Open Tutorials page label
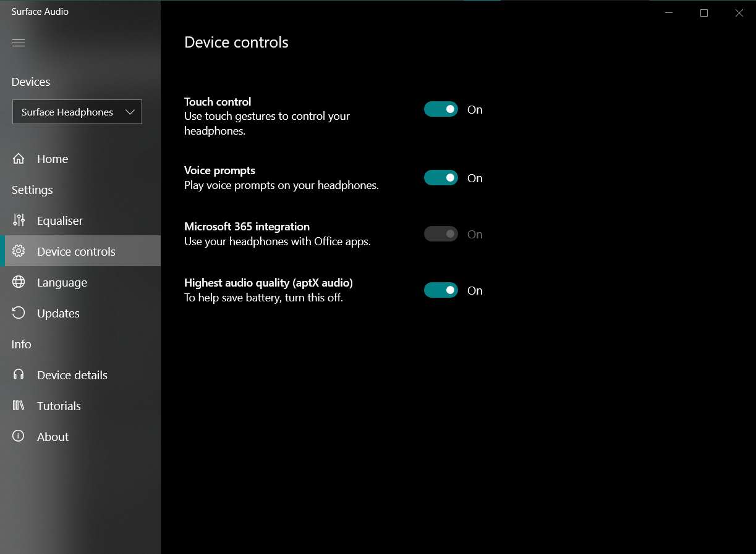This screenshot has height=554, width=756. (x=59, y=406)
